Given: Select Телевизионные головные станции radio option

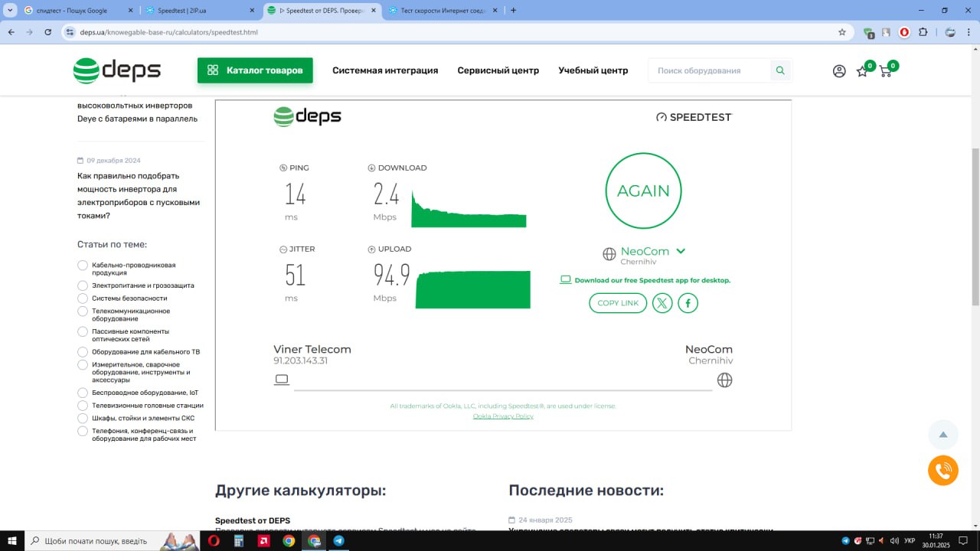Looking at the screenshot, I should (83, 406).
